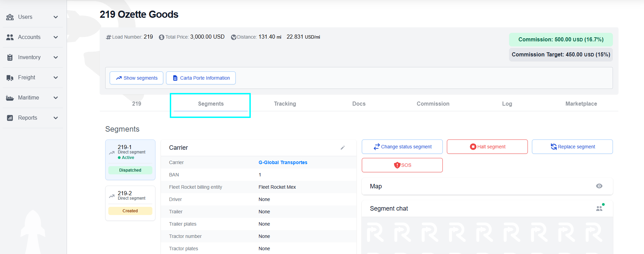Click the Reports chart icon
The image size is (644, 254).
click(x=10, y=118)
